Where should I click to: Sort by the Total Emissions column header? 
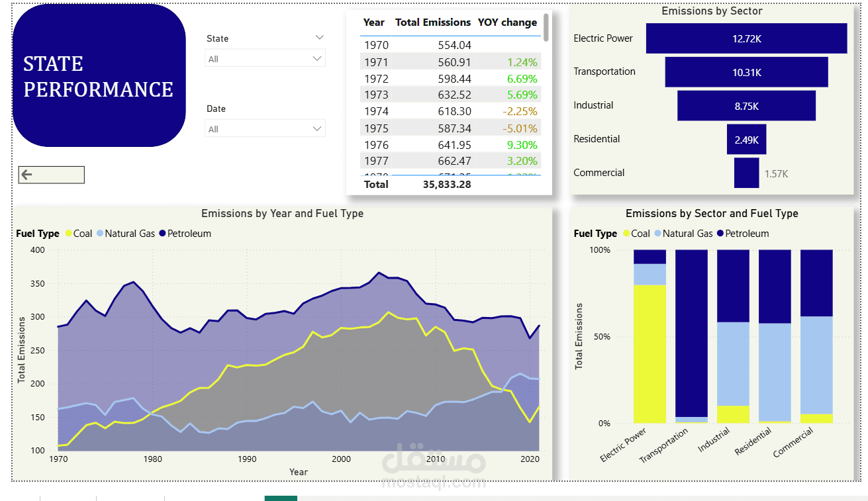coord(432,23)
